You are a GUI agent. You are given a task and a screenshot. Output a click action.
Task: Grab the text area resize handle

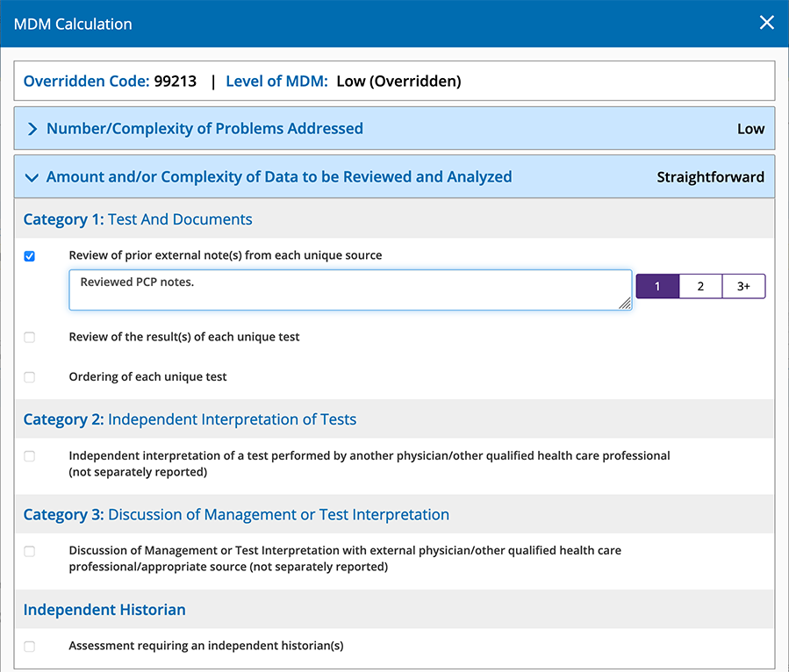(625, 304)
